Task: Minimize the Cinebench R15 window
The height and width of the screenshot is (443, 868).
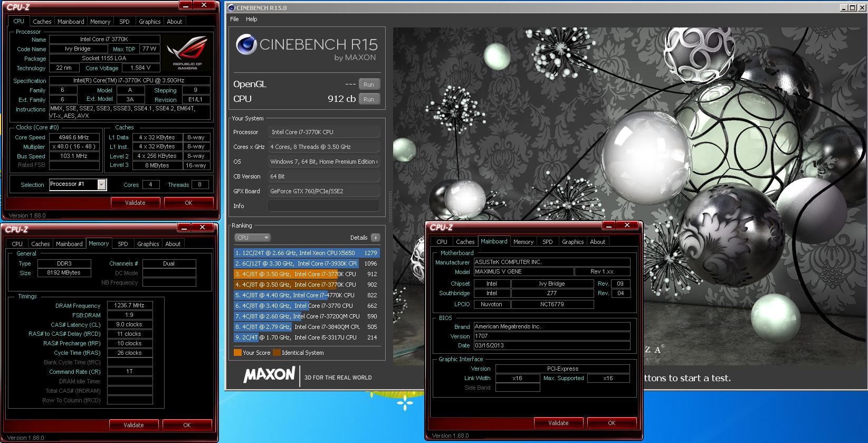Action: tap(844, 8)
